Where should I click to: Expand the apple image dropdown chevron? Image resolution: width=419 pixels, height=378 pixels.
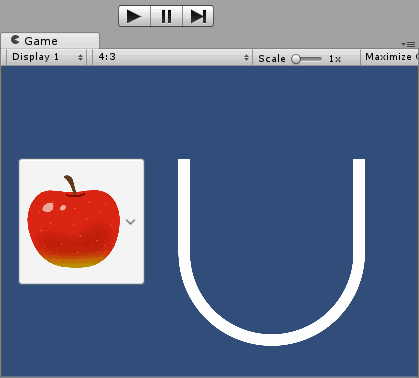point(130,222)
